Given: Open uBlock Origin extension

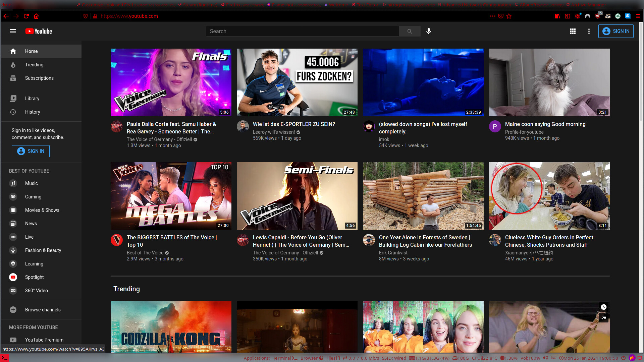Looking at the screenshot, I should [x=598, y=16].
